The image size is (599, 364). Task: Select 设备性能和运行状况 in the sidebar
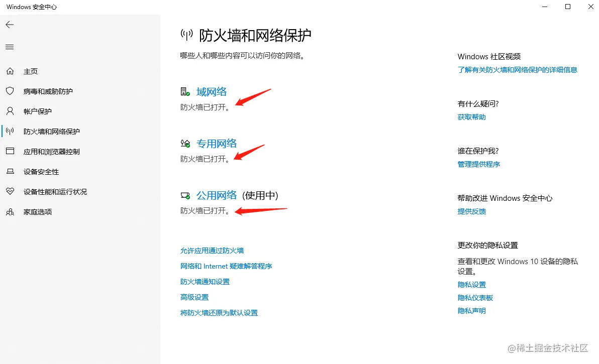pyautogui.click(x=55, y=191)
